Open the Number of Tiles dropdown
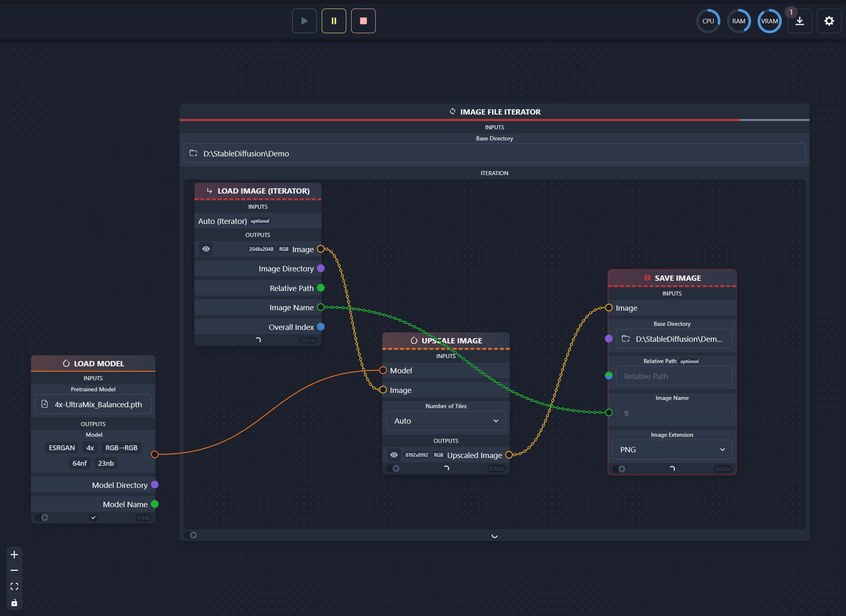Image resolution: width=846 pixels, height=616 pixels. [x=446, y=421]
